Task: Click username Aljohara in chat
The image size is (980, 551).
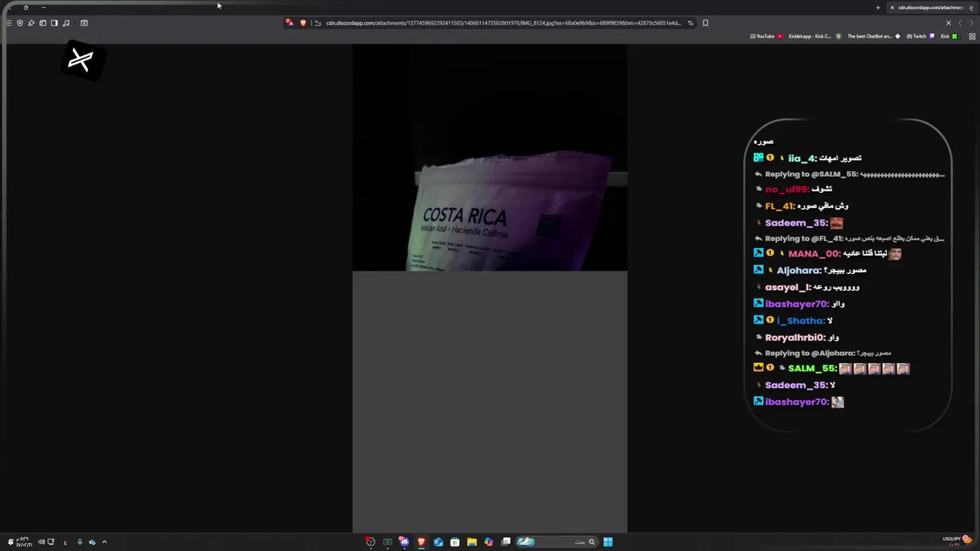Action: (x=799, y=270)
